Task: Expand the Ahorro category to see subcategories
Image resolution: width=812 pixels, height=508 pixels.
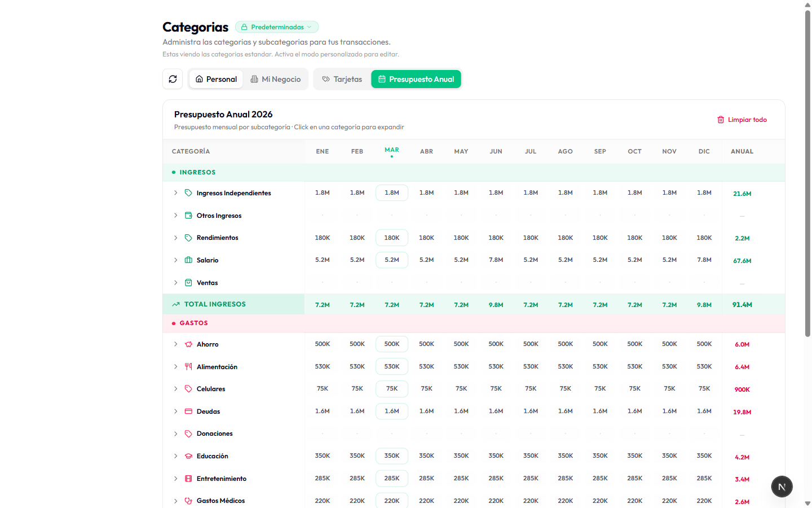Action: (x=175, y=344)
